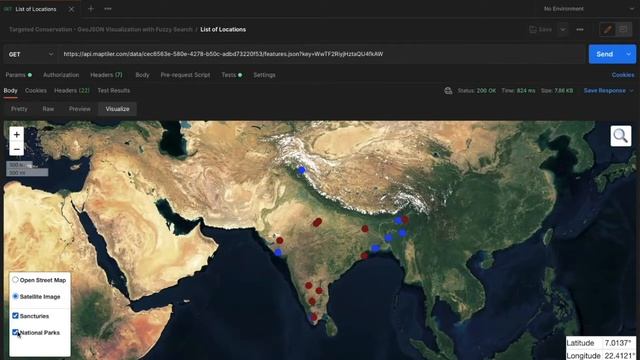Close the List of Locations tab

coord(71,9)
